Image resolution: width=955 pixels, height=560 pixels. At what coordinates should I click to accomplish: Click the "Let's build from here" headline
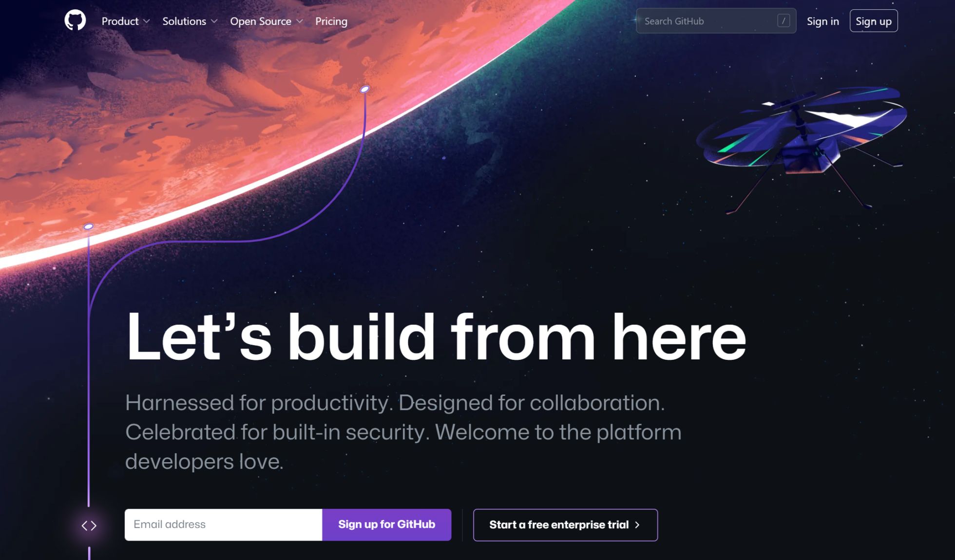coord(436,337)
